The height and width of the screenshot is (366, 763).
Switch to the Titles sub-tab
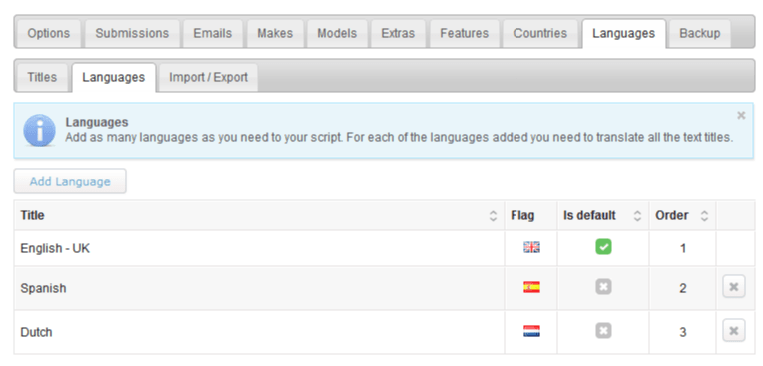point(42,77)
